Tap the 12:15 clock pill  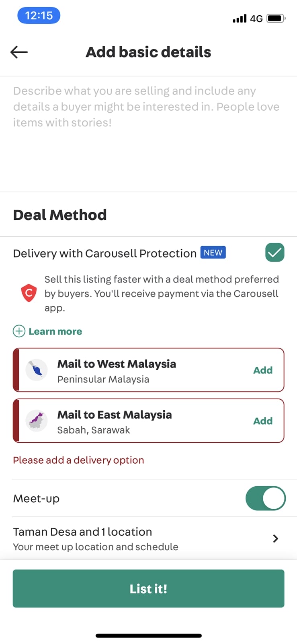coord(39,16)
